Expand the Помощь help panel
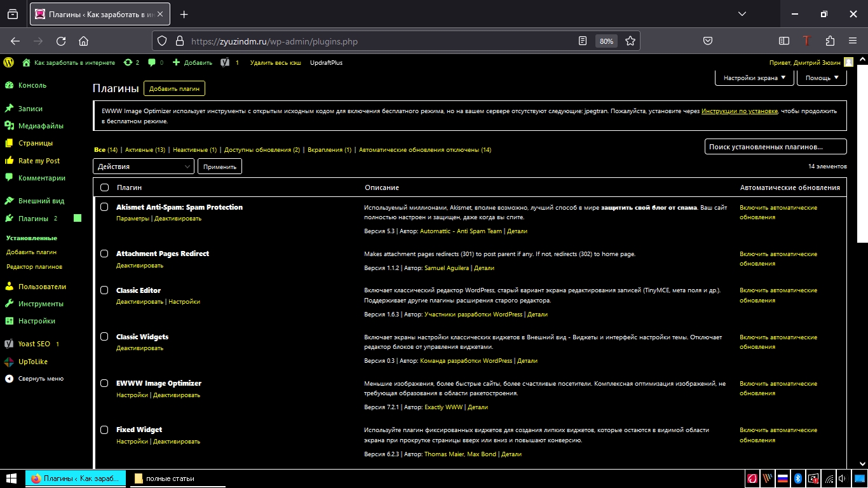 (822, 78)
